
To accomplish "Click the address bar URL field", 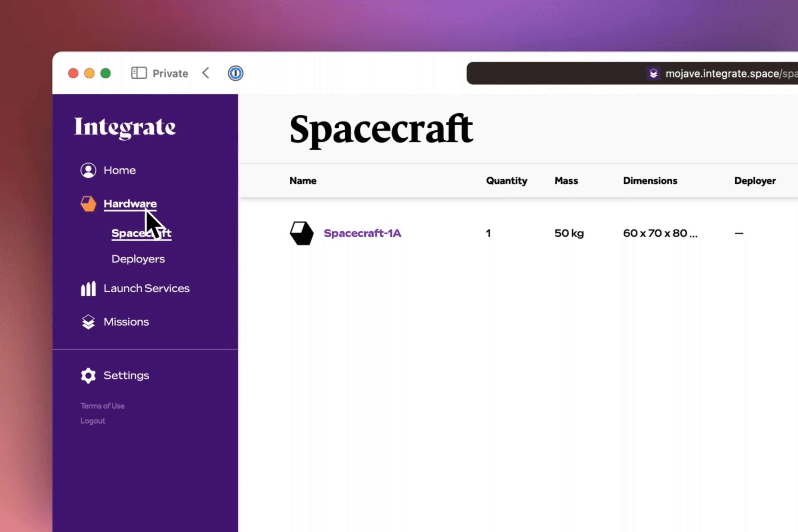I will pyautogui.click(x=729, y=74).
